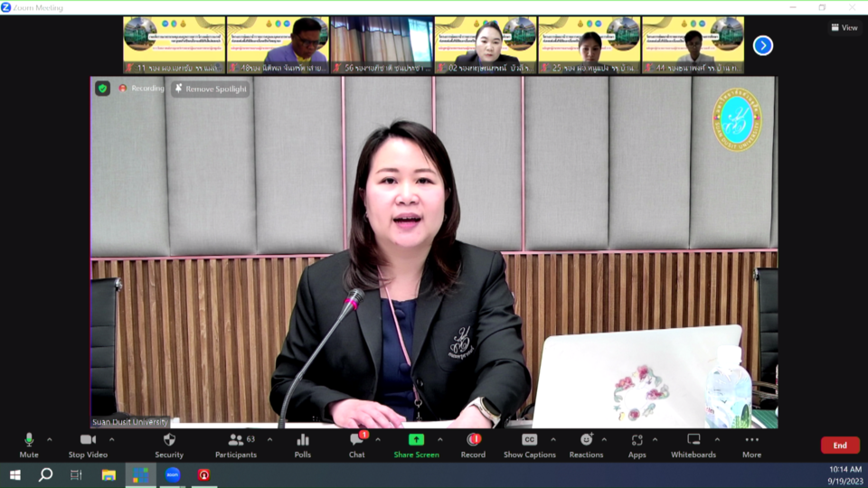Click the Zoom logo in the title bar
868x488 pixels.
point(6,8)
